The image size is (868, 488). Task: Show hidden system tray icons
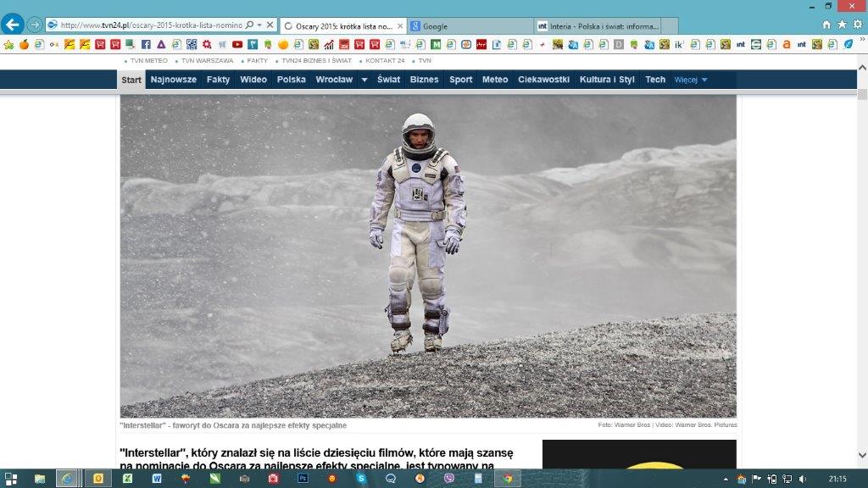tap(726, 479)
